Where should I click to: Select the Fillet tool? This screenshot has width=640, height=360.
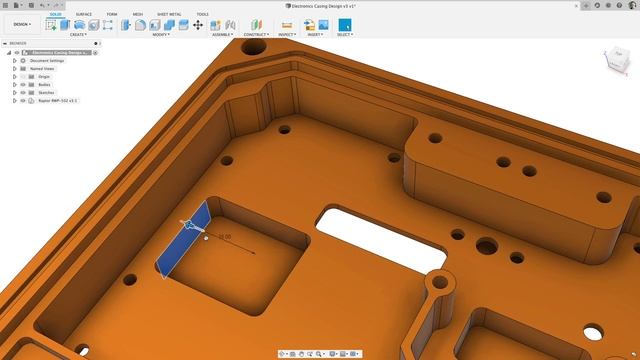coord(140,25)
